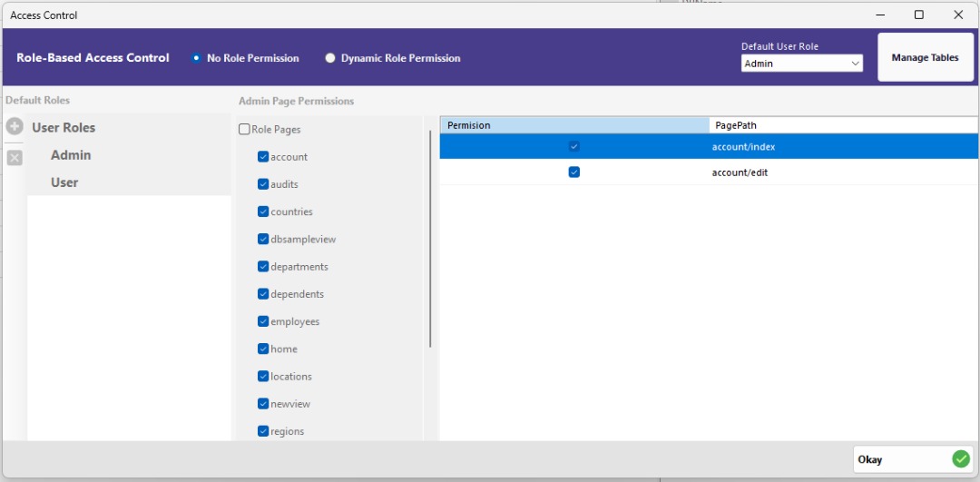The image size is (980, 482).
Task: Click the add user role plus icon
Action: (x=15, y=127)
